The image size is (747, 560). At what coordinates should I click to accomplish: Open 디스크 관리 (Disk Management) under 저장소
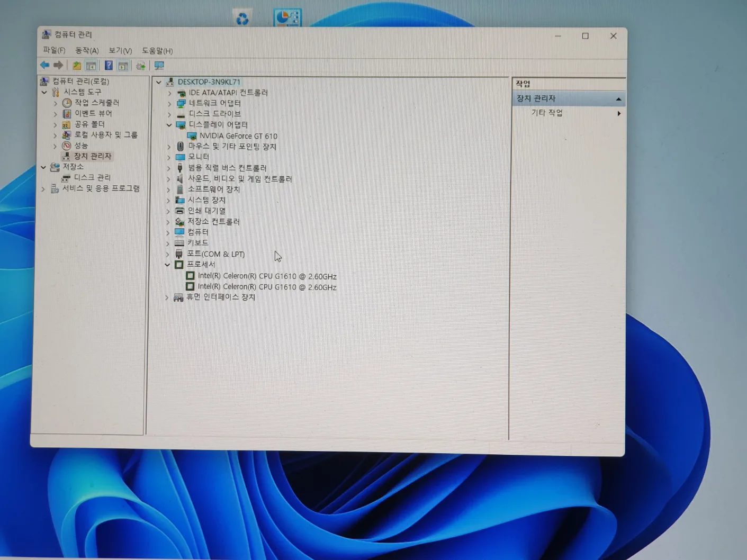click(x=92, y=177)
